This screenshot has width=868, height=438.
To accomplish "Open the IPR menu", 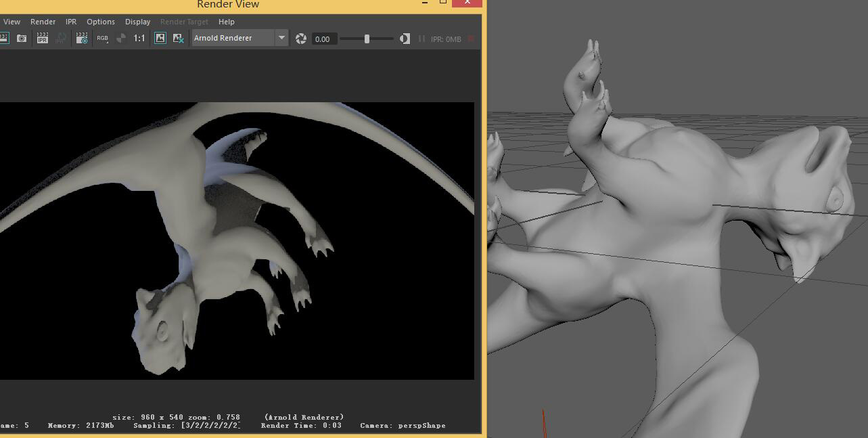I will (71, 22).
